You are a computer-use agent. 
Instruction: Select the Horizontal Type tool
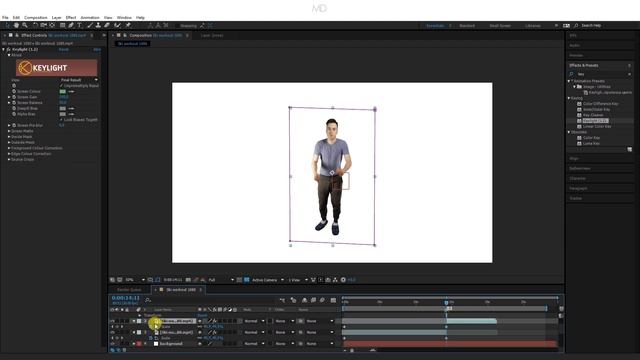point(80,25)
